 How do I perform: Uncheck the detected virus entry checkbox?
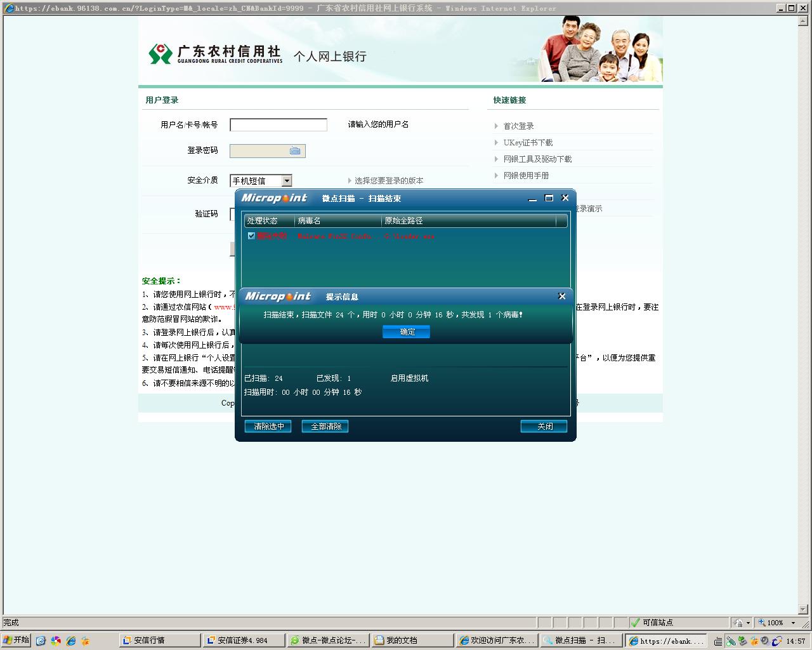[x=251, y=235]
